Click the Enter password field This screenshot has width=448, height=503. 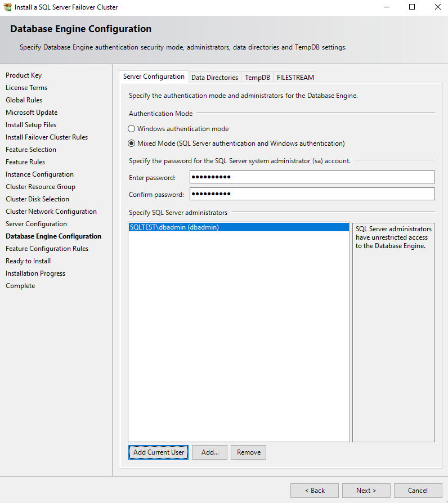pos(312,177)
